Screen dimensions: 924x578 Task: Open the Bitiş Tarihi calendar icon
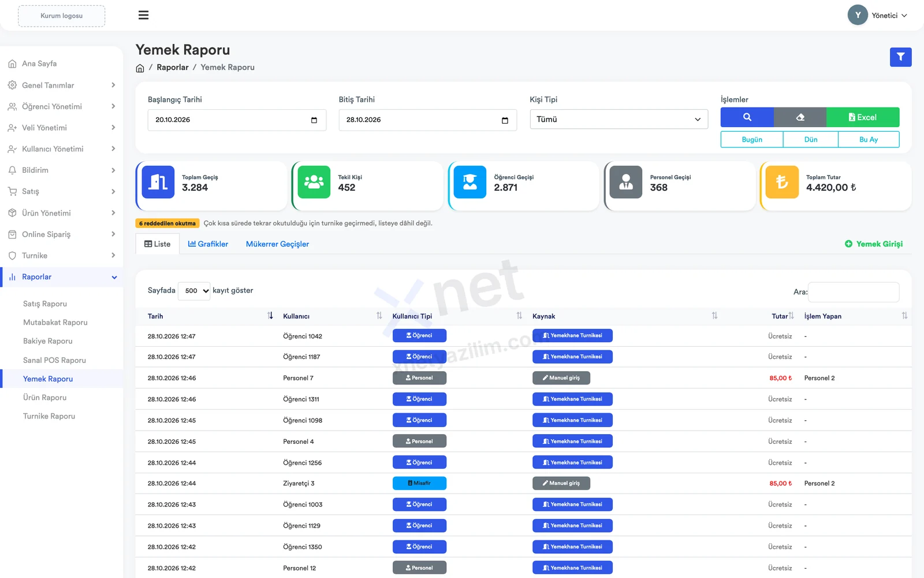pos(505,120)
